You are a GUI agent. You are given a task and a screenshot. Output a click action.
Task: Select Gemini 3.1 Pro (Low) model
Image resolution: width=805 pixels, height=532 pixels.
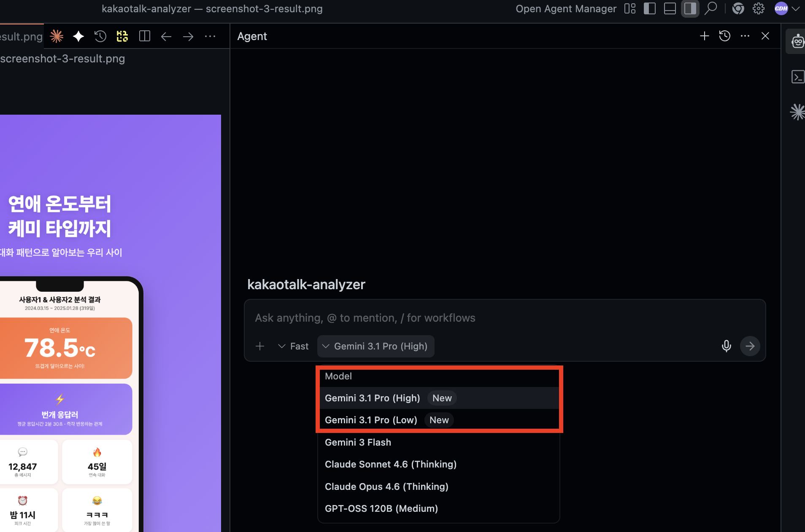click(x=439, y=420)
